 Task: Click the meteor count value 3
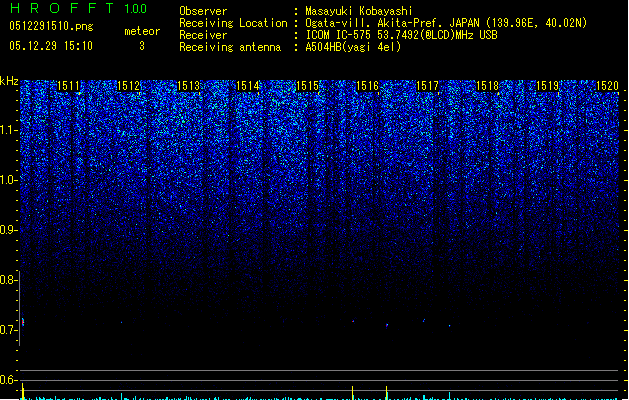[x=142, y=46]
